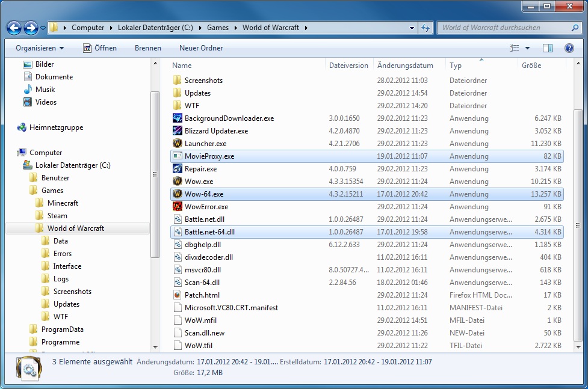Toggle the preview pane icon
588x389 pixels.
[548, 48]
